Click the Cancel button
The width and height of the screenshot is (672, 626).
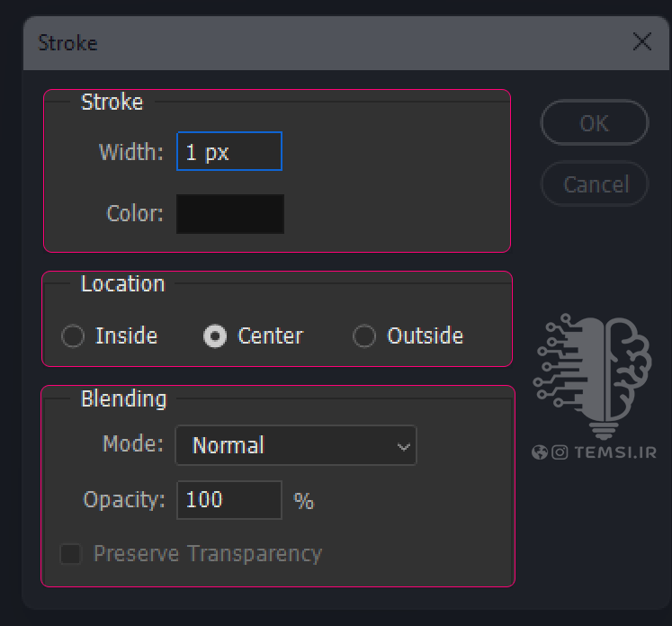[x=595, y=183]
